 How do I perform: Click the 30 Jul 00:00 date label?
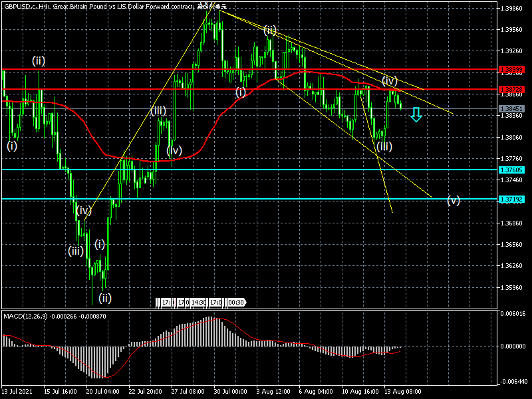click(230, 392)
